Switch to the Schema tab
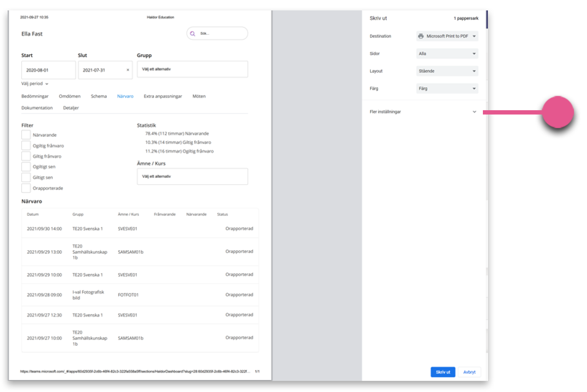This screenshot has width=587, height=392. pos(99,96)
